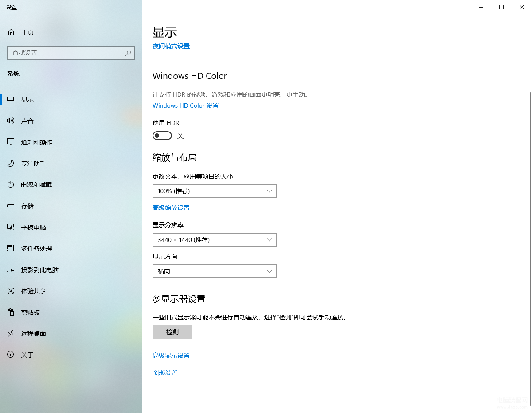Viewport: 532px width, 413px height.
Task: Open the 专注助手 settings page
Action: click(x=71, y=164)
